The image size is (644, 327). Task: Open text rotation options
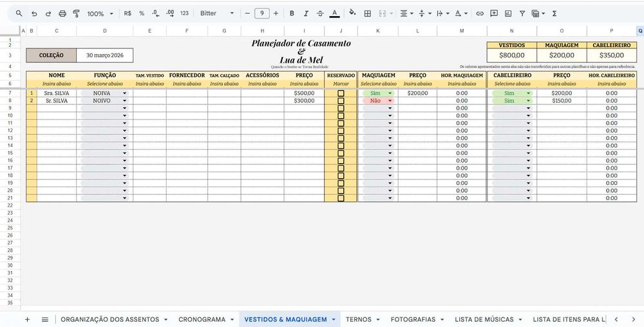461,13
